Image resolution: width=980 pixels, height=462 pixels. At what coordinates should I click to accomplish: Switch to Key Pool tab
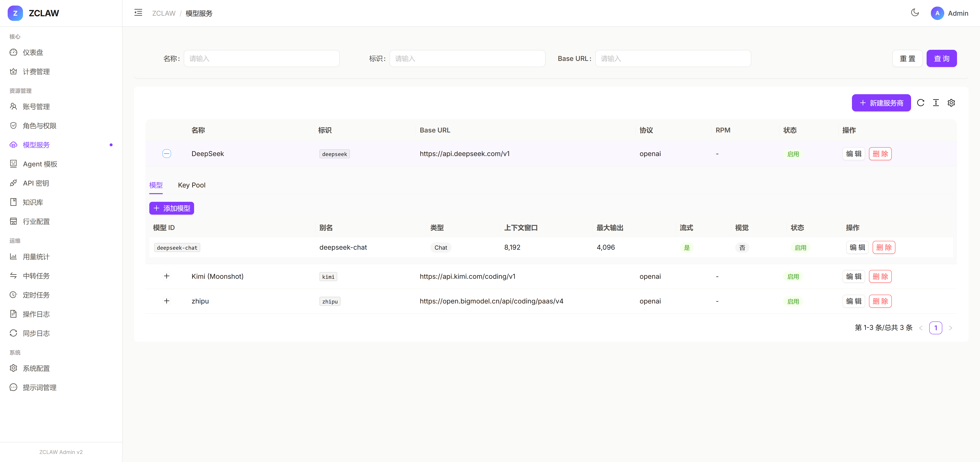[191, 185]
